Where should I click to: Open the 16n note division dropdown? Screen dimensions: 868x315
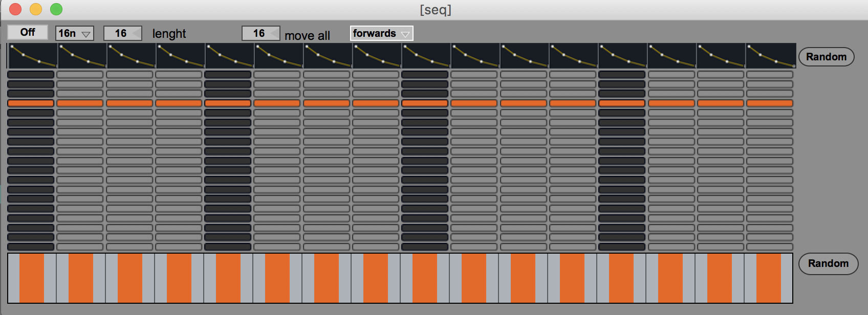point(74,33)
